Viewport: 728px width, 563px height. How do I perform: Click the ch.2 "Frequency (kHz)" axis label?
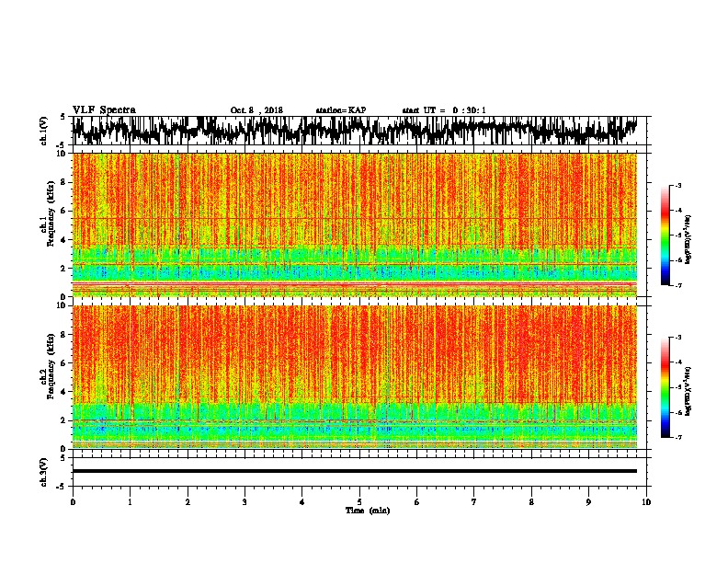(51, 366)
